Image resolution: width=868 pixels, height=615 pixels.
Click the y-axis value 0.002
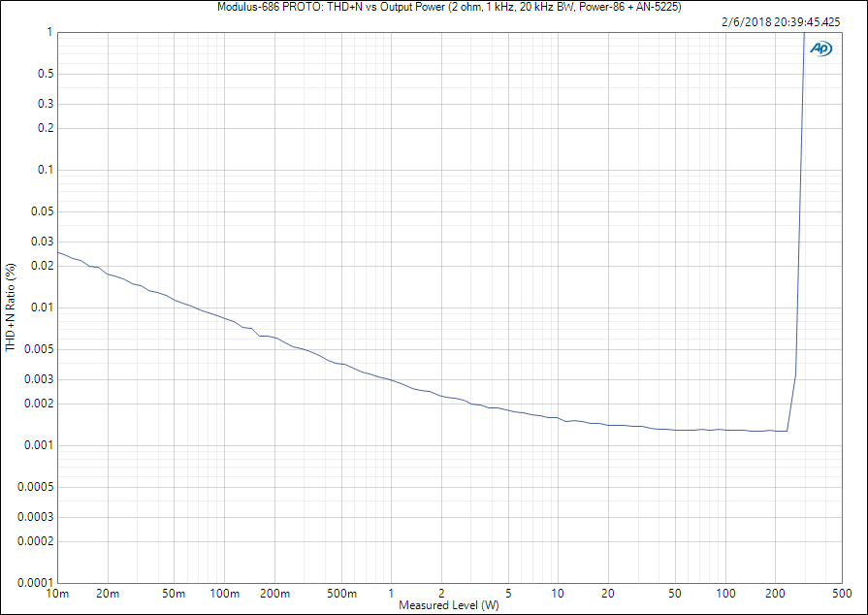click(x=41, y=404)
